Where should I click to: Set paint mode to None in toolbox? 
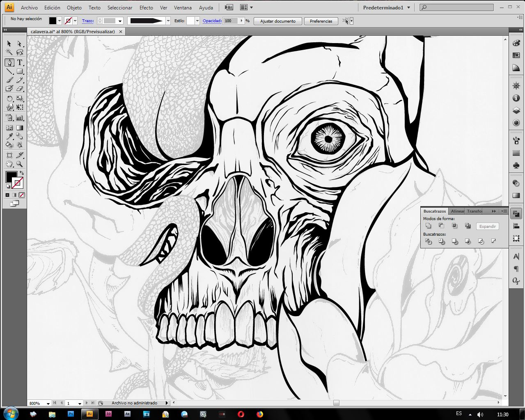tap(22, 195)
